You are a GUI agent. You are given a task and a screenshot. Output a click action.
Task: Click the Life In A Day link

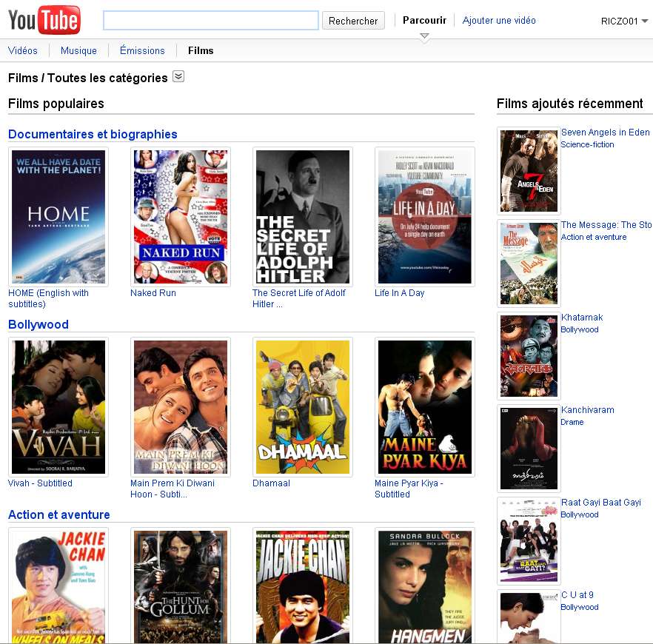point(399,292)
